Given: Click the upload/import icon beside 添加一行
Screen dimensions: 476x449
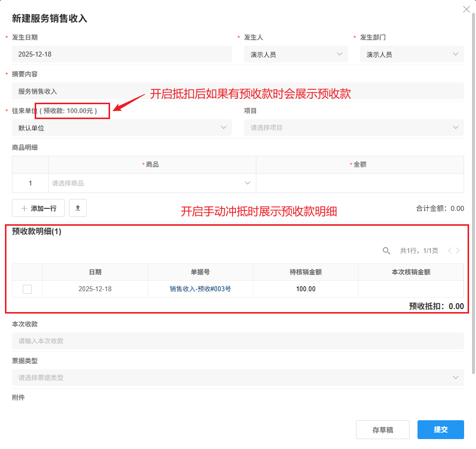Looking at the screenshot, I should [77, 208].
